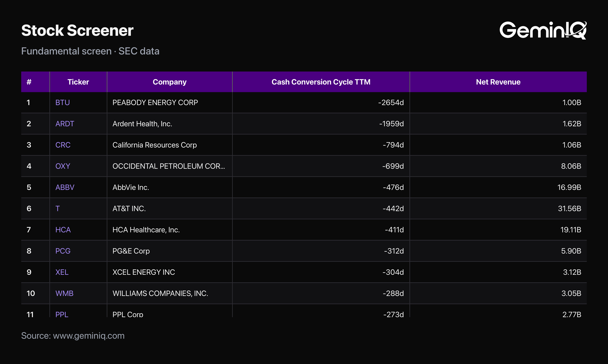
Task: Click row number 5
Action: coord(29,187)
